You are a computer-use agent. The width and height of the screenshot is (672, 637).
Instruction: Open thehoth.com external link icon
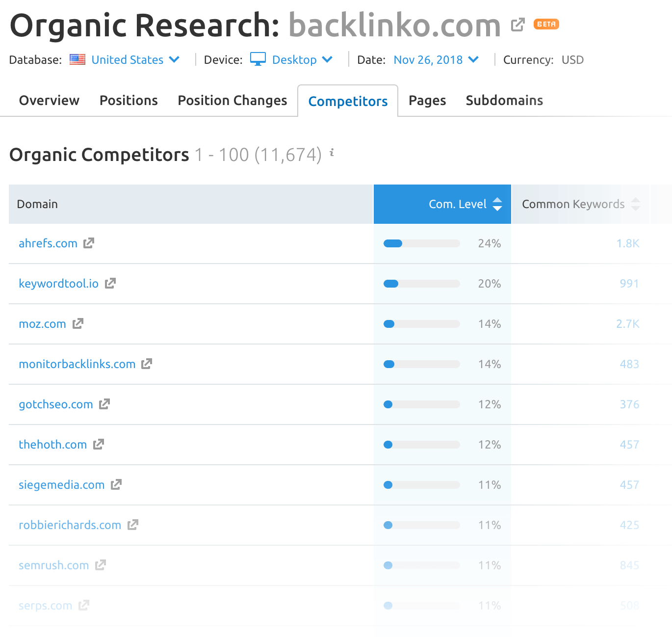[x=99, y=444]
